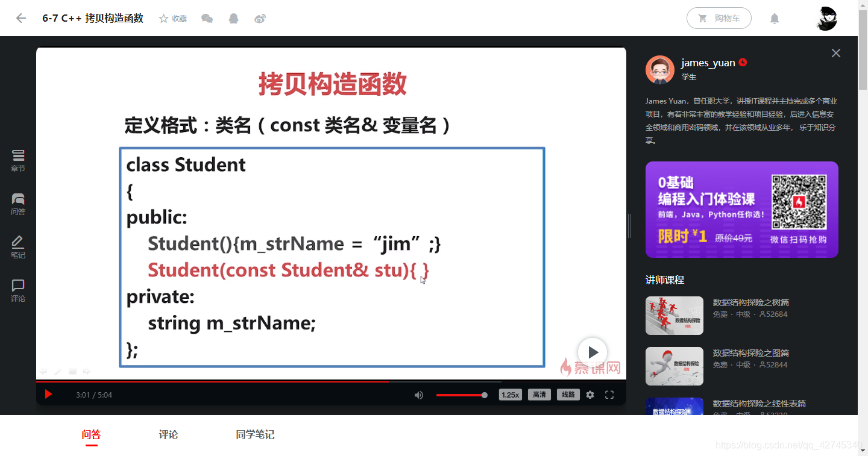
Task: Share via the QQ penguin icon
Action: pyautogui.click(x=234, y=19)
